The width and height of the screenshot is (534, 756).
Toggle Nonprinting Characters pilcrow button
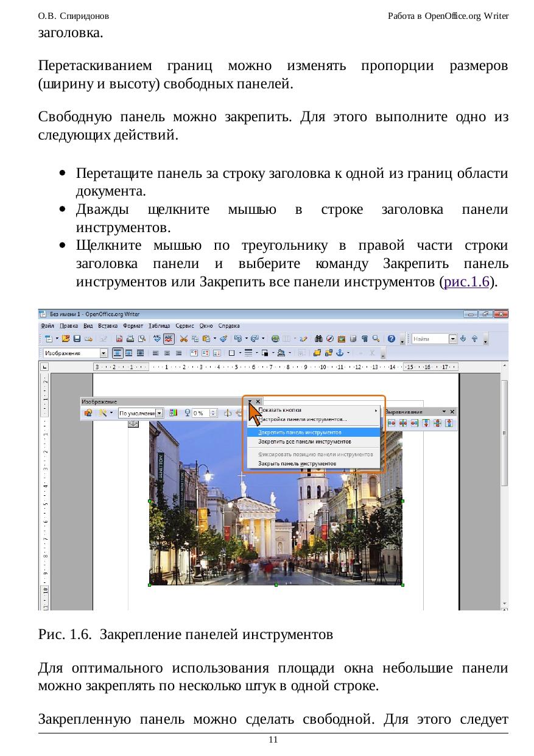(x=365, y=338)
